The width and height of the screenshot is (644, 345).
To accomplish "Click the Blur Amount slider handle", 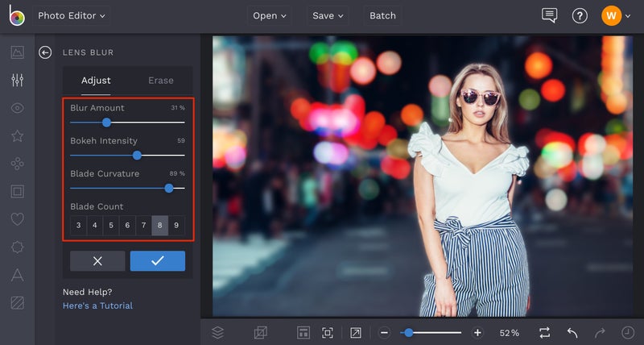I will click(x=106, y=123).
